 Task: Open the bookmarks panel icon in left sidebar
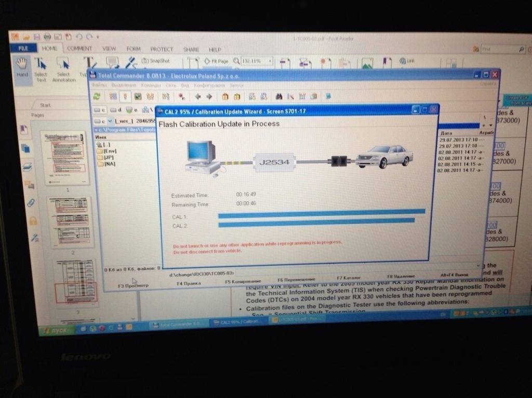24,130
